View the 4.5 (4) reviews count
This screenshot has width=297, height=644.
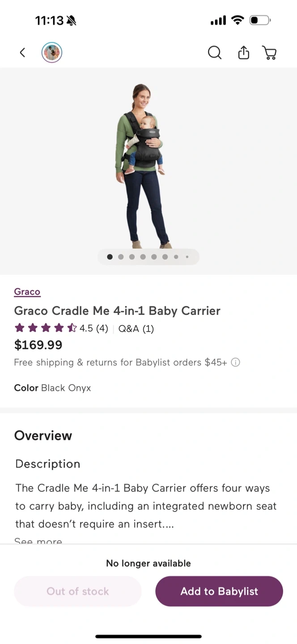point(94,329)
